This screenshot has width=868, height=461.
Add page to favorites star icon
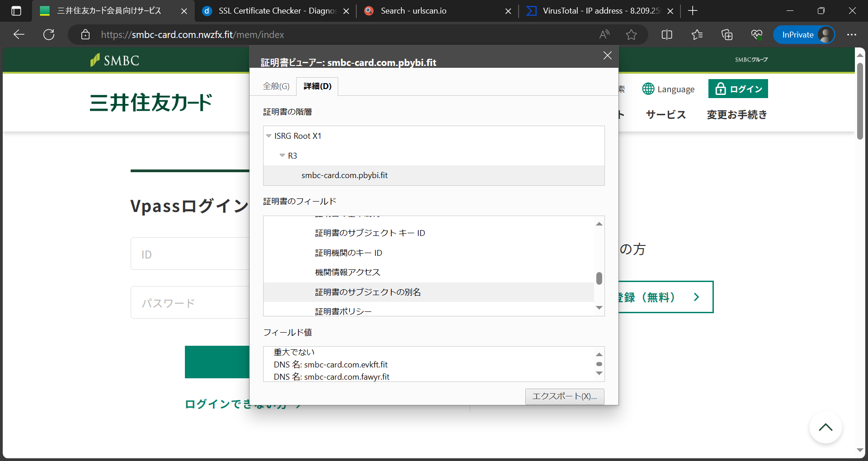tap(631, 34)
